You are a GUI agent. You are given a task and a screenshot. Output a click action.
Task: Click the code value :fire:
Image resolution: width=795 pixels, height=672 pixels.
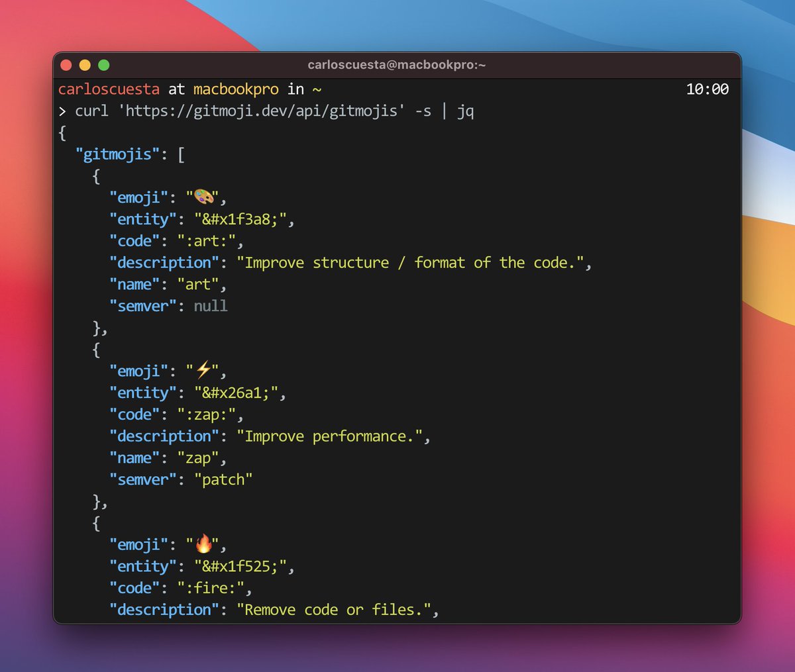(x=211, y=589)
